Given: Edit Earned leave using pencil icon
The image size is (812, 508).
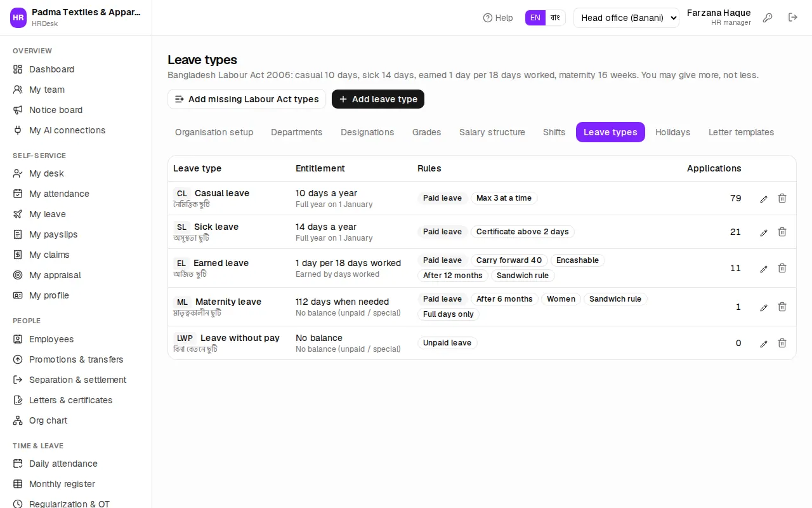Looking at the screenshot, I should 764,269.
